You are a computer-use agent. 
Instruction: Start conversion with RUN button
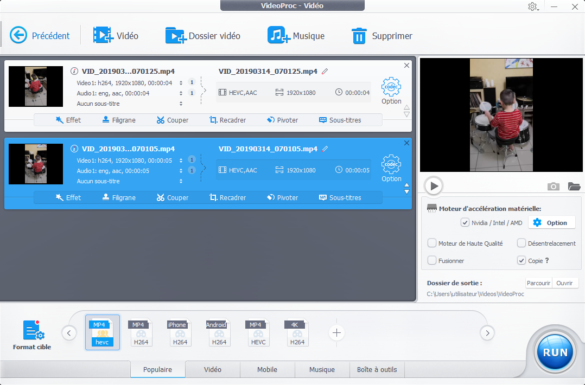coord(555,352)
